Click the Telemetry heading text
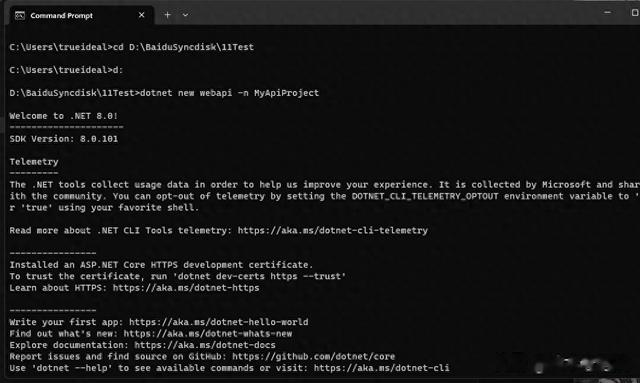Image resolution: width=640 pixels, height=383 pixels. tap(34, 162)
